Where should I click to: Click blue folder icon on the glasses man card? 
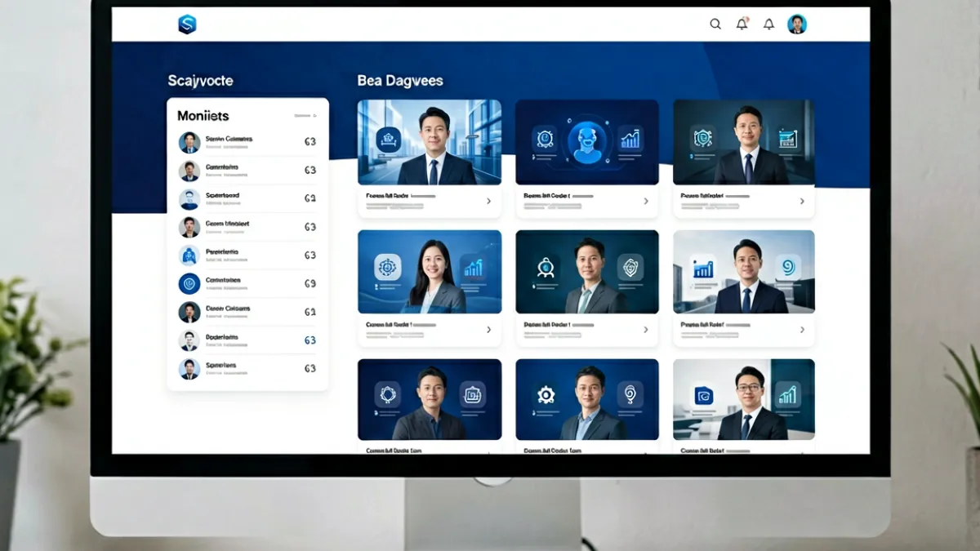[703, 396]
